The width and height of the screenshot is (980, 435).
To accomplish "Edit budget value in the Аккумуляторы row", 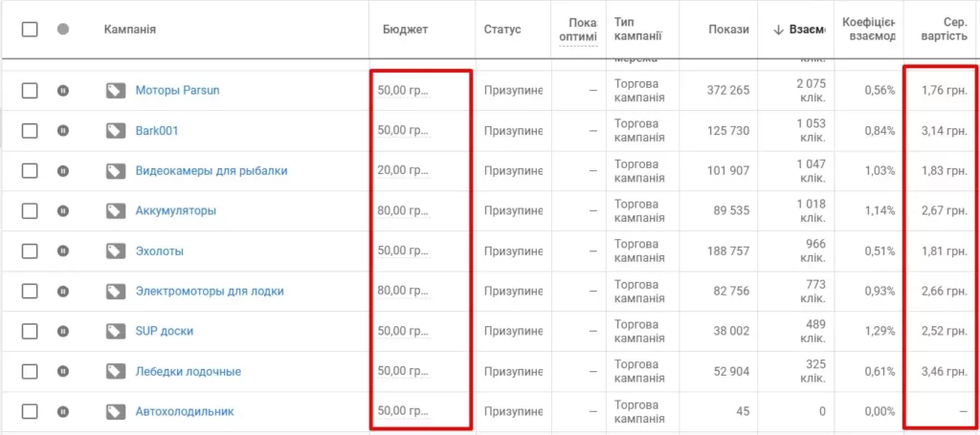I will point(403,211).
